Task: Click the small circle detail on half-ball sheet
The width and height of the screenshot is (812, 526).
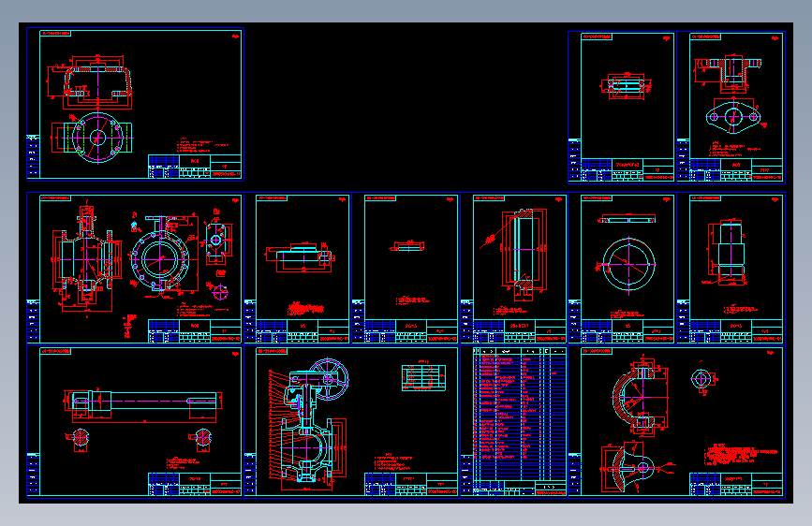Action: pos(701,378)
